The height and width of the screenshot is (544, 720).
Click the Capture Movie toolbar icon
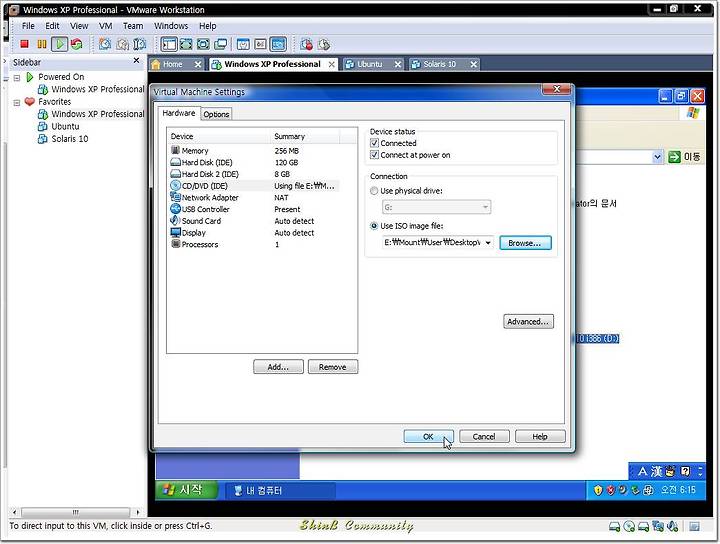[307, 45]
